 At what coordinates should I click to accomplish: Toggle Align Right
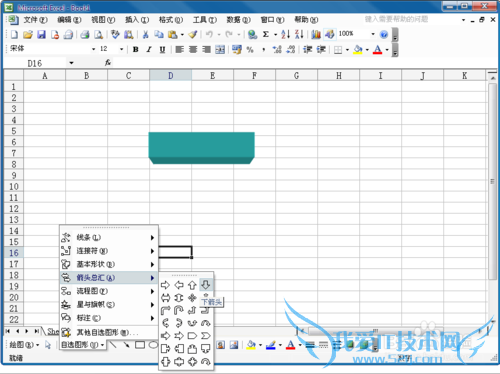coord(207,50)
